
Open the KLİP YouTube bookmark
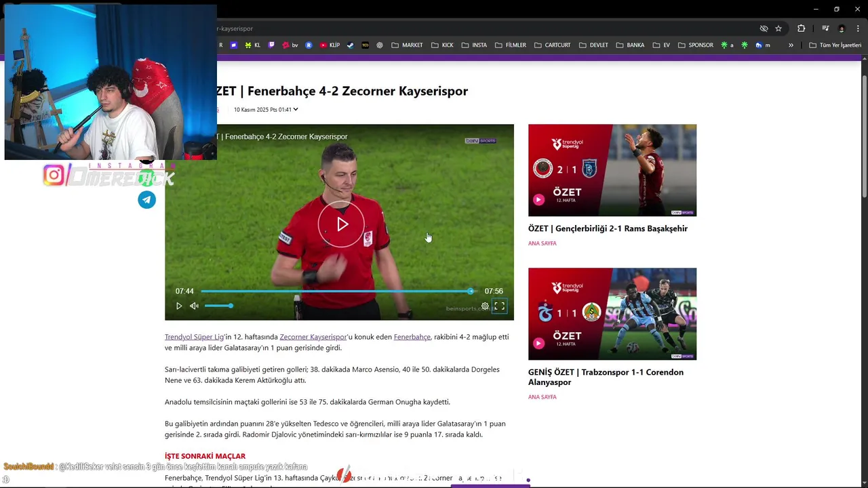[330, 45]
